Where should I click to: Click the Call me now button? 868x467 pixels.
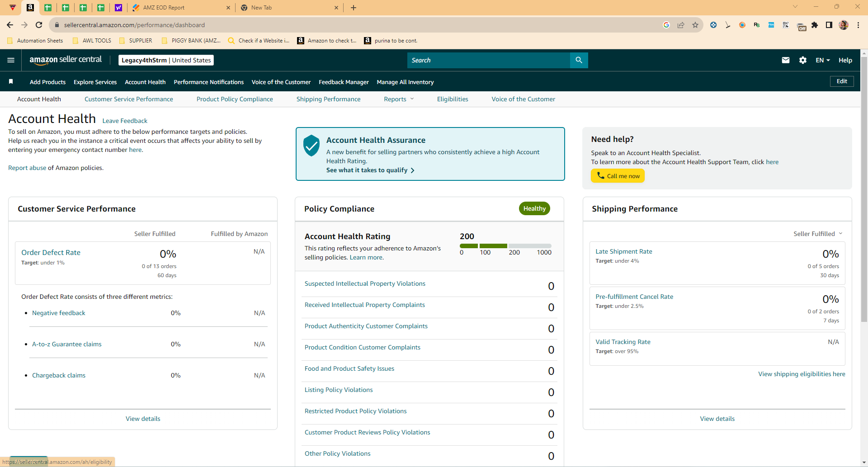click(618, 176)
